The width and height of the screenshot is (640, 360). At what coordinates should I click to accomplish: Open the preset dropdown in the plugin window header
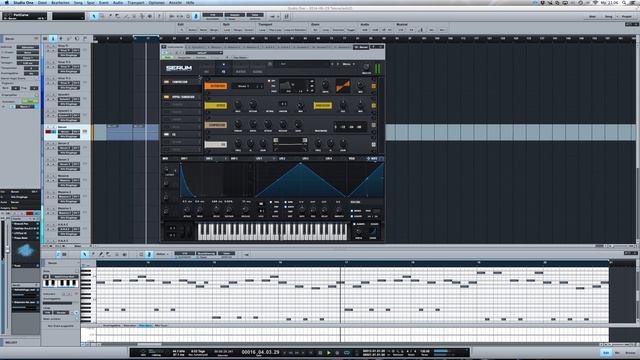coord(204,53)
